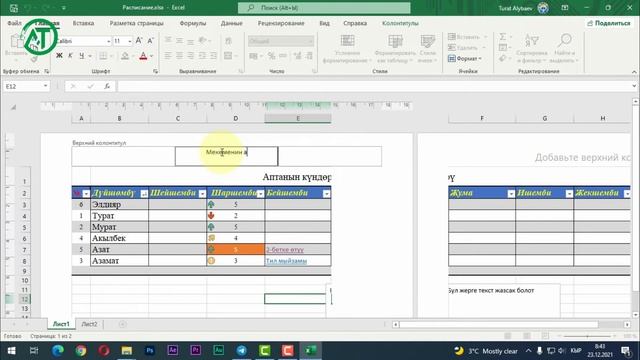Open link 2-бетке өтүү
640x360 pixels.
click(285, 249)
